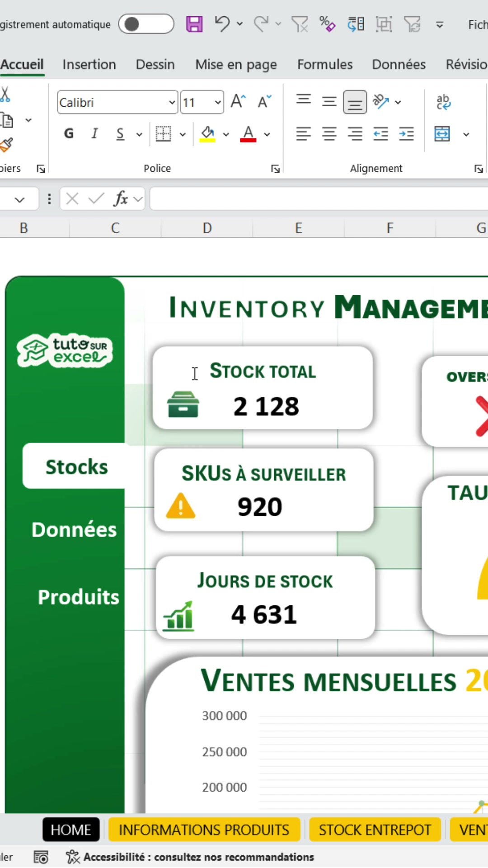Click the percent format paint icon

pos(327,24)
